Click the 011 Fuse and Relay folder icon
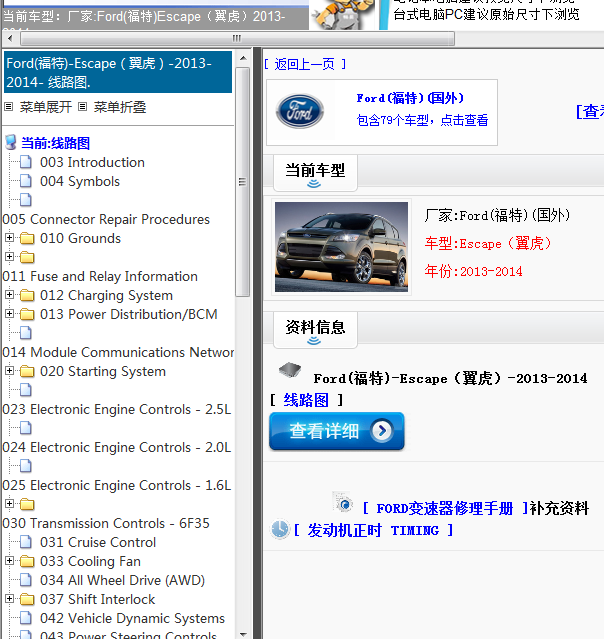 pos(27,258)
